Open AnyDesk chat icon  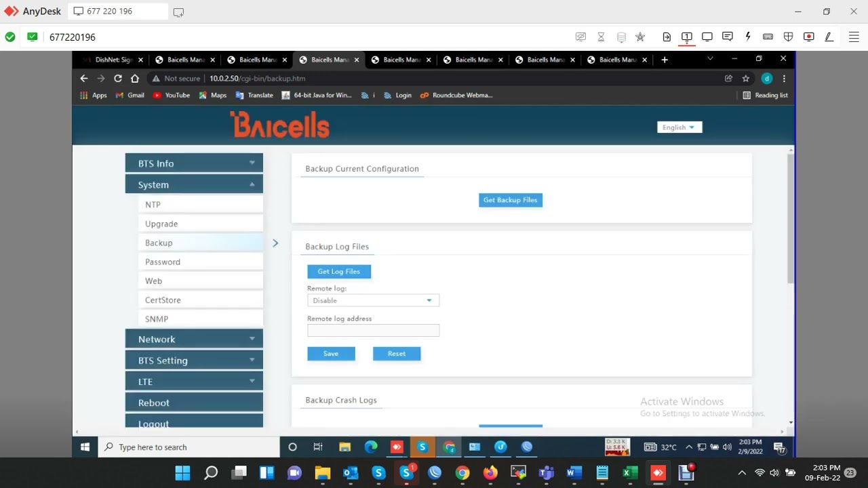[x=727, y=37]
